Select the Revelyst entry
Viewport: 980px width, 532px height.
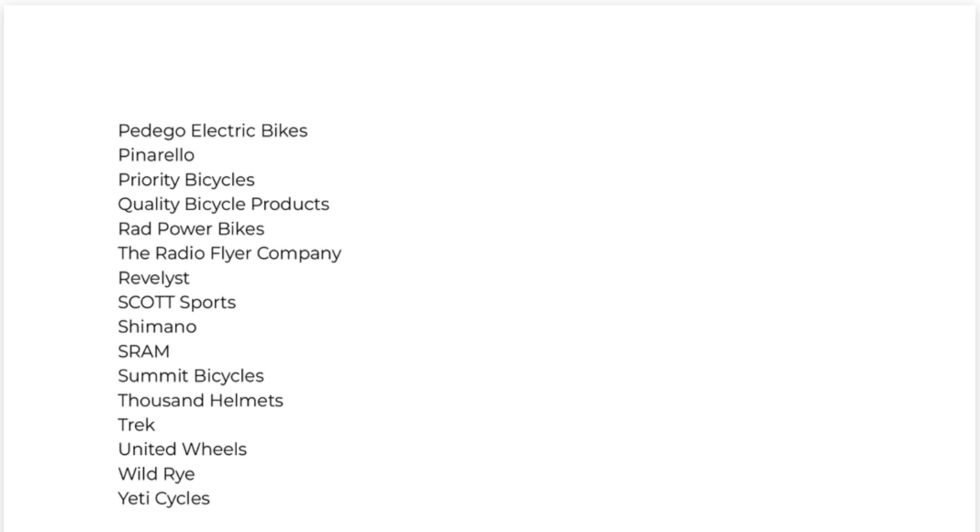point(153,278)
